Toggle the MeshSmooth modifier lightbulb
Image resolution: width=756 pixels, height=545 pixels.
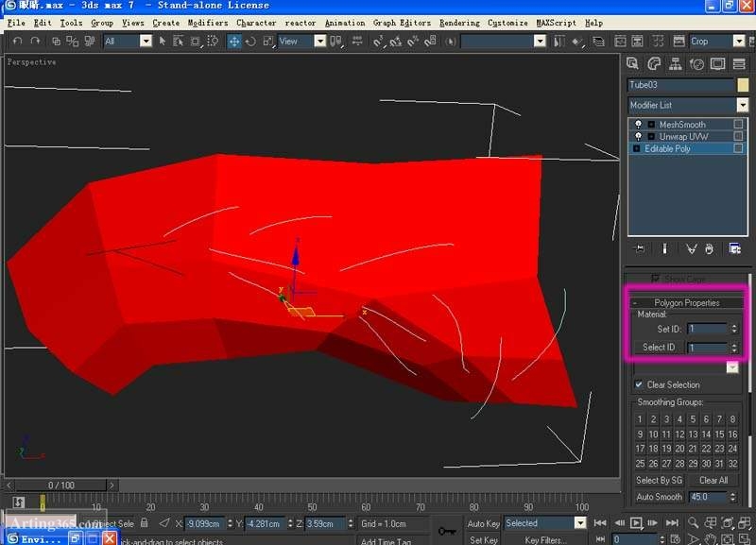click(639, 125)
